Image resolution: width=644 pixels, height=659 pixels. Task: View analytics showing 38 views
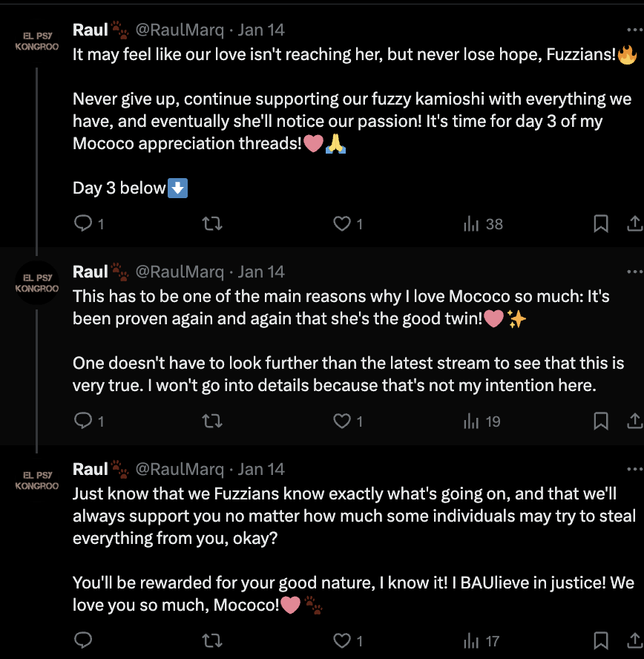(483, 223)
